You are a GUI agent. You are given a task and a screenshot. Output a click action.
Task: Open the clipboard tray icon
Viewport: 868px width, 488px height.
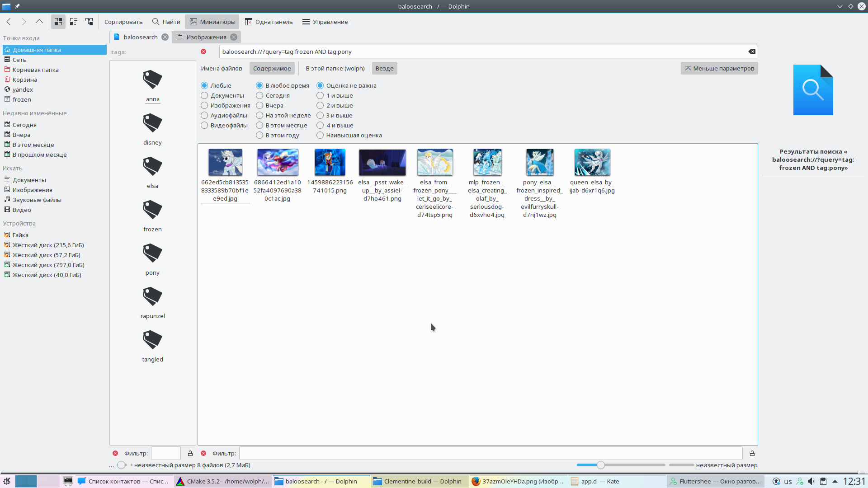click(x=823, y=481)
